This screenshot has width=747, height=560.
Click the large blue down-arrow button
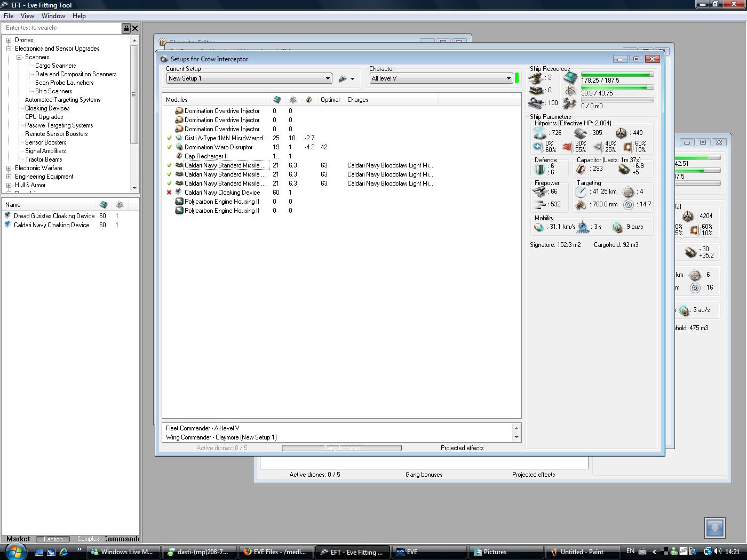pos(715,528)
